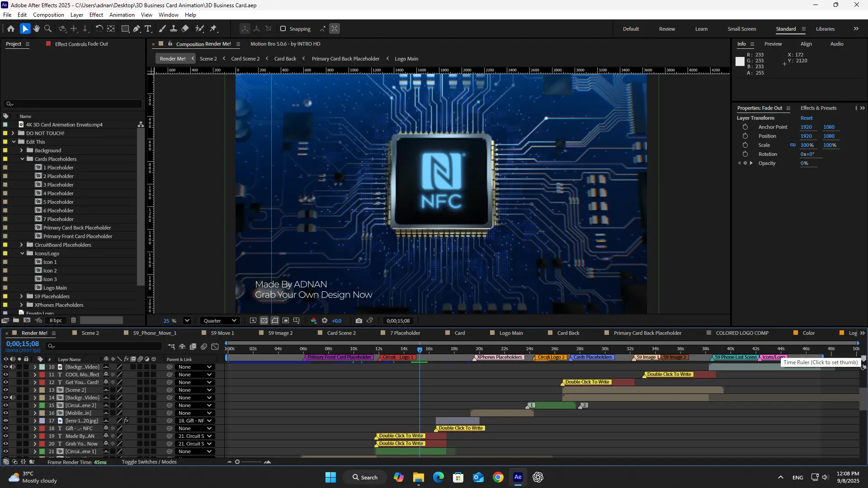Select the Hand tool
Image resolution: width=868 pixels, height=488 pixels.
click(37, 28)
